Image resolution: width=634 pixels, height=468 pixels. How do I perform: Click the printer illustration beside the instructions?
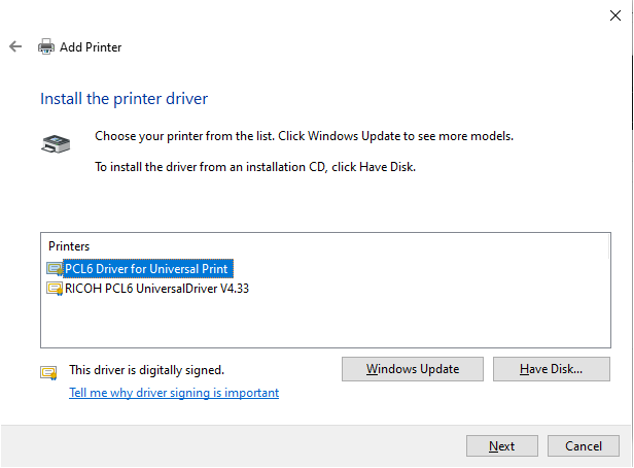pyautogui.click(x=55, y=144)
